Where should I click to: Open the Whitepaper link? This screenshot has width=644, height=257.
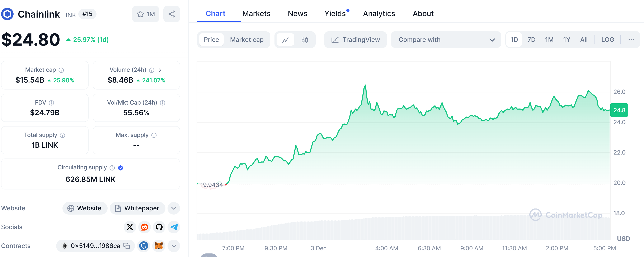(137, 208)
